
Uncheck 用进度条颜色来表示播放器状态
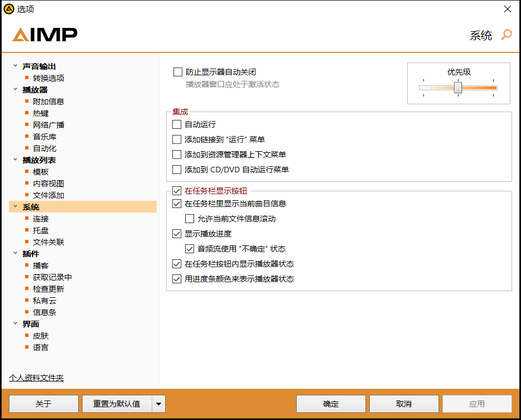(x=177, y=279)
